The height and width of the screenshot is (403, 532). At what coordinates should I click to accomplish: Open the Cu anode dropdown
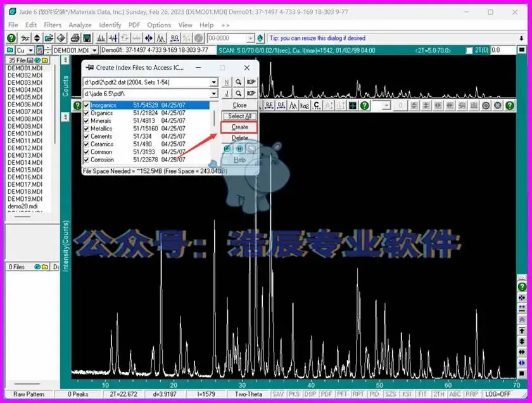point(30,50)
